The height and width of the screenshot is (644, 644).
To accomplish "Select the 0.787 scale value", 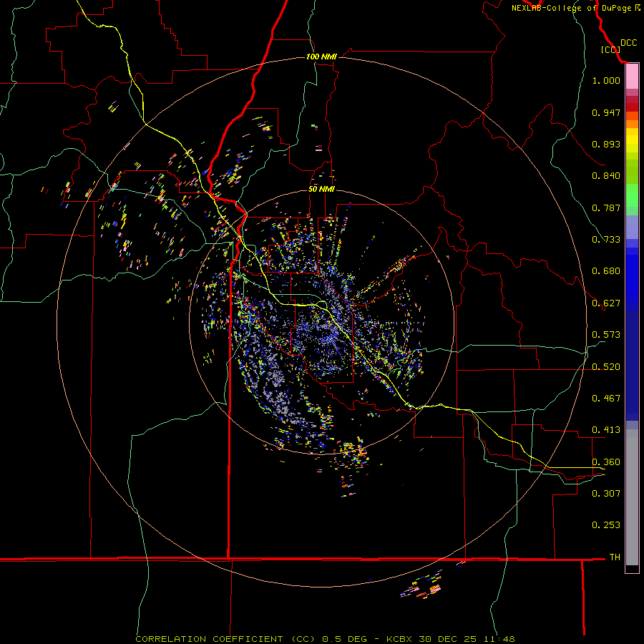I will coord(606,208).
